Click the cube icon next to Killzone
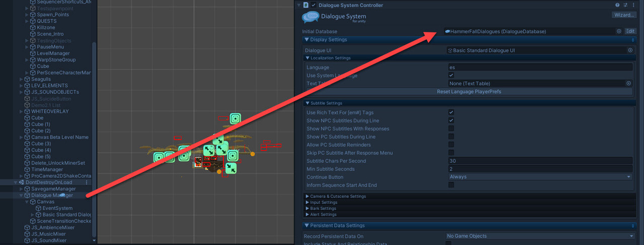The width and height of the screenshot is (644, 245). (x=33, y=28)
